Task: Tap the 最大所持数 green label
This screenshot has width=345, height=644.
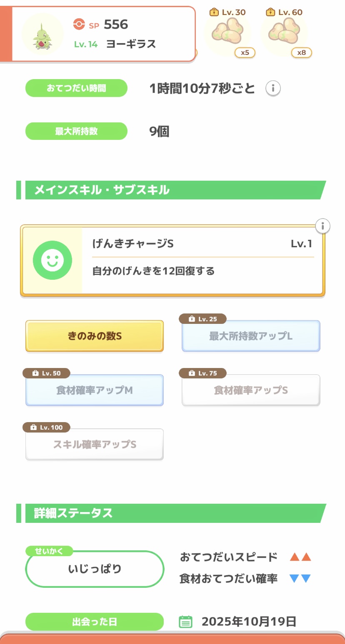Action: (x=76, y=131)
